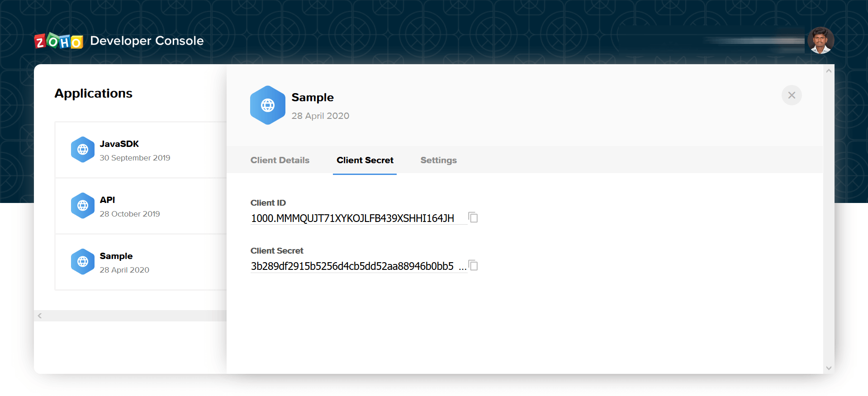
Task: Click the Client ID text field
Action: tap(353, 218)
